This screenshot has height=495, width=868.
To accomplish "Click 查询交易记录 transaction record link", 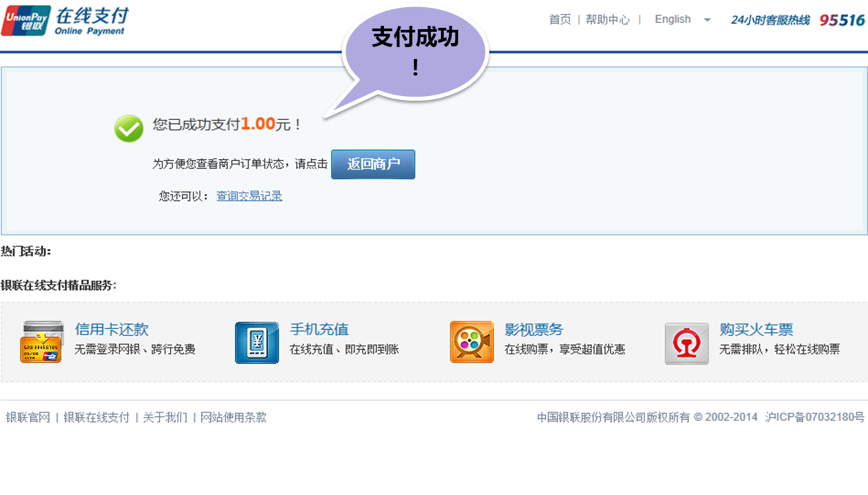I will (x=249, y=196).
